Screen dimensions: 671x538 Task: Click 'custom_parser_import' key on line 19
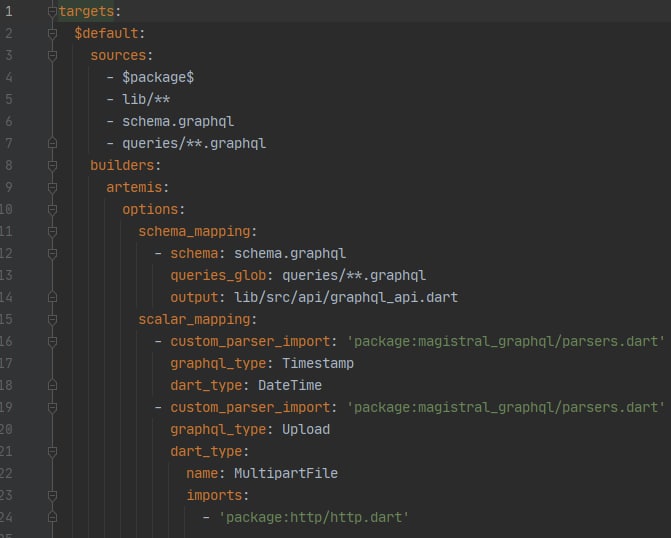[250, 407]
